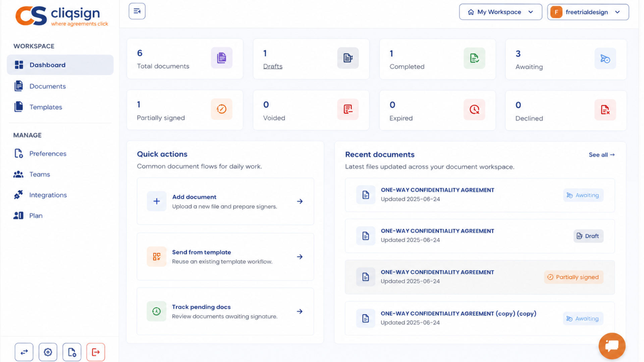Click the Partially signed card label
This screenshot has height=362, width=644.
(161, 118)
